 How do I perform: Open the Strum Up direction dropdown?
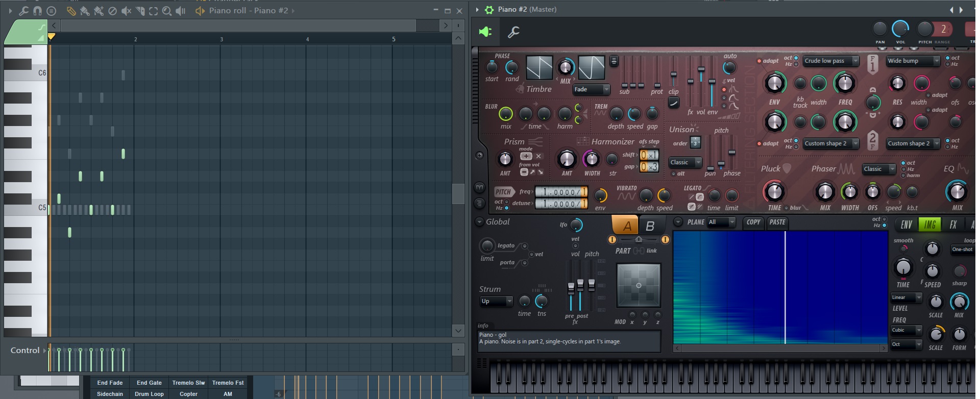click(496, 301)
